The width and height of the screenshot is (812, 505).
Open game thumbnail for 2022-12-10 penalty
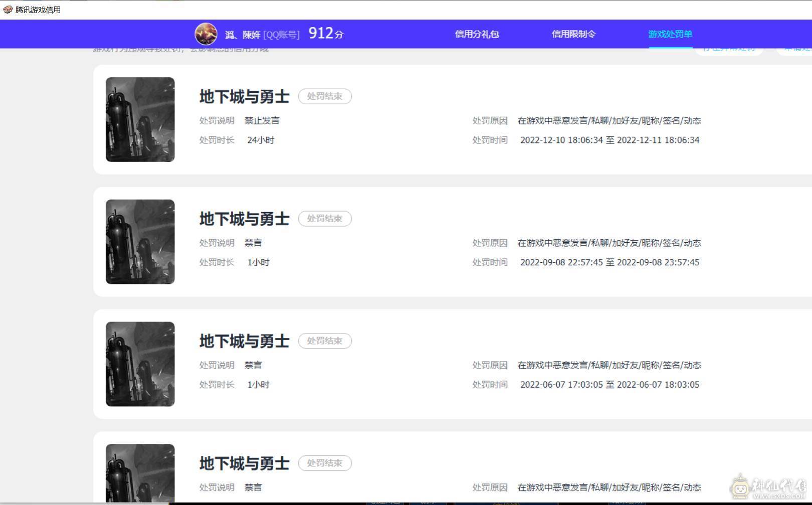point(140,119)
